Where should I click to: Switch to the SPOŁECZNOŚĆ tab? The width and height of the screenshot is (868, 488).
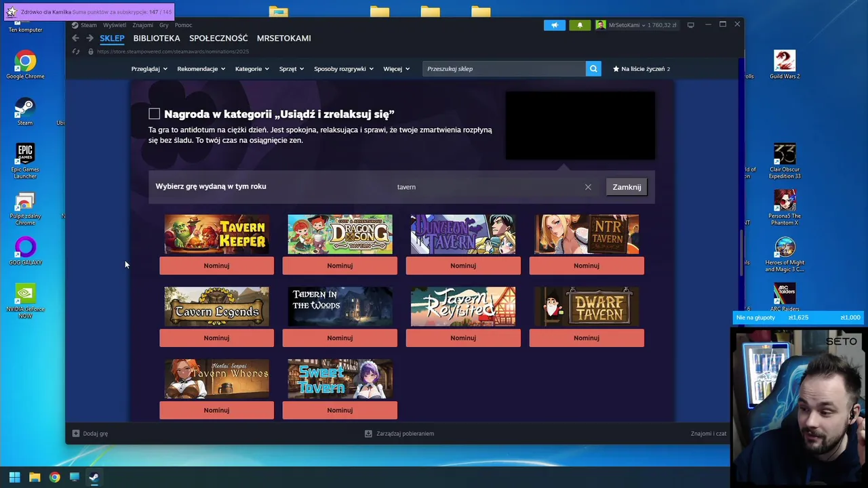[218, 38]
